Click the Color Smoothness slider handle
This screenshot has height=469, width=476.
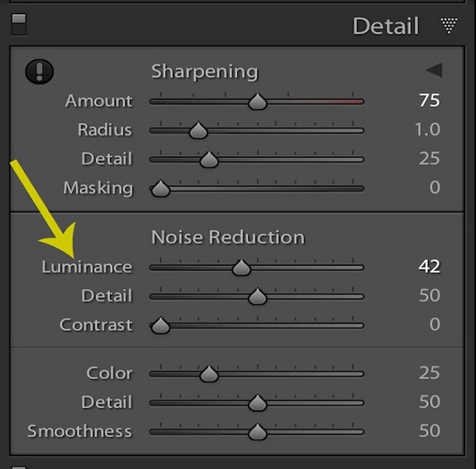[x=257, y=432]
